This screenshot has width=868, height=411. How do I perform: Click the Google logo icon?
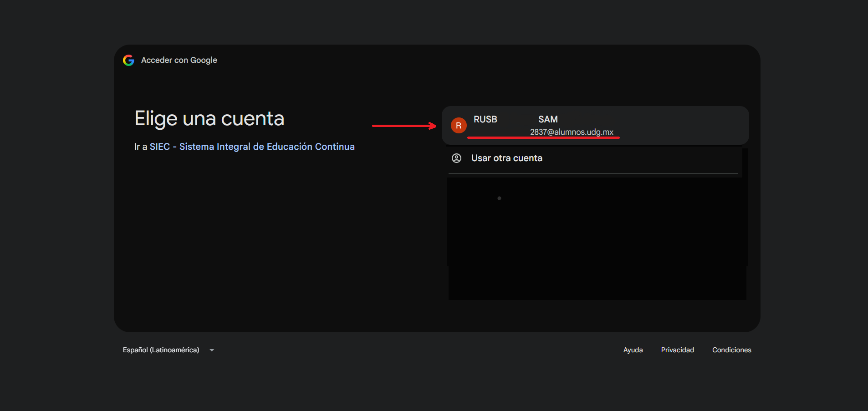(128, 60)
